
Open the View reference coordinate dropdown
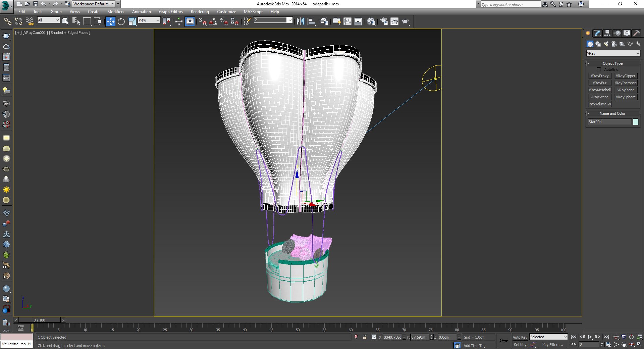[149, 20]
